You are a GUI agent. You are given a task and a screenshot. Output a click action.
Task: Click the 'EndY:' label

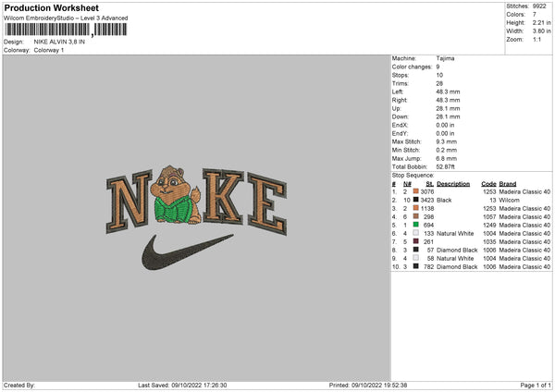400,133
